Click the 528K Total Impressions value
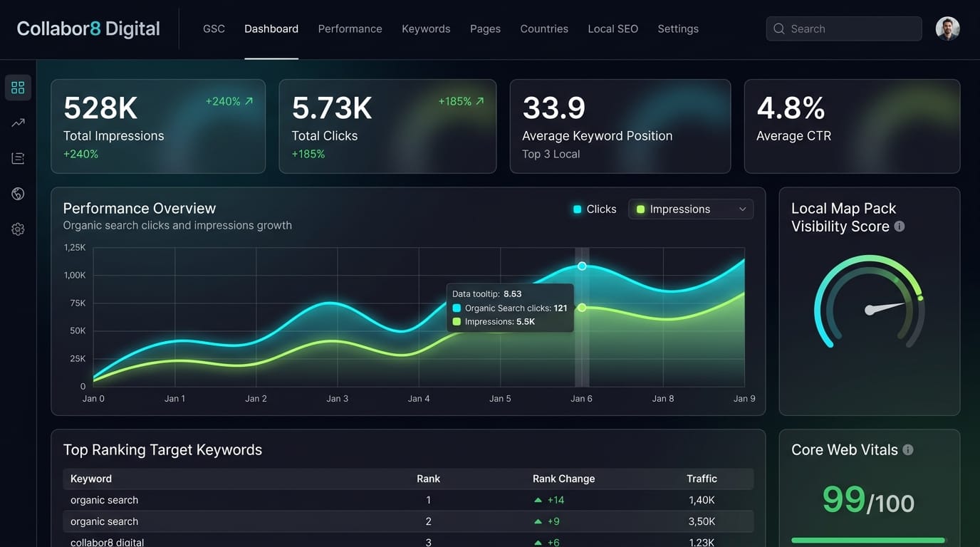 pyautogui.click(x=100, y=108)
